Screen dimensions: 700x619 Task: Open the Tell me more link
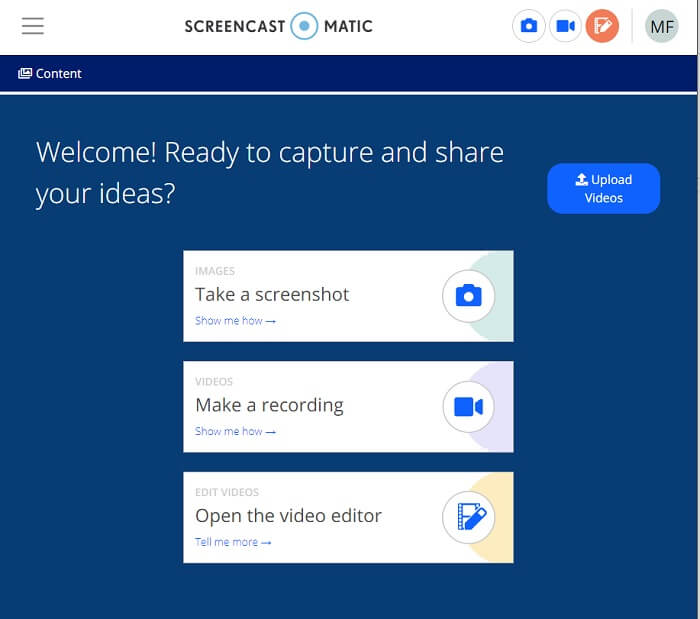pyautogui.click(x=233, y=542)
